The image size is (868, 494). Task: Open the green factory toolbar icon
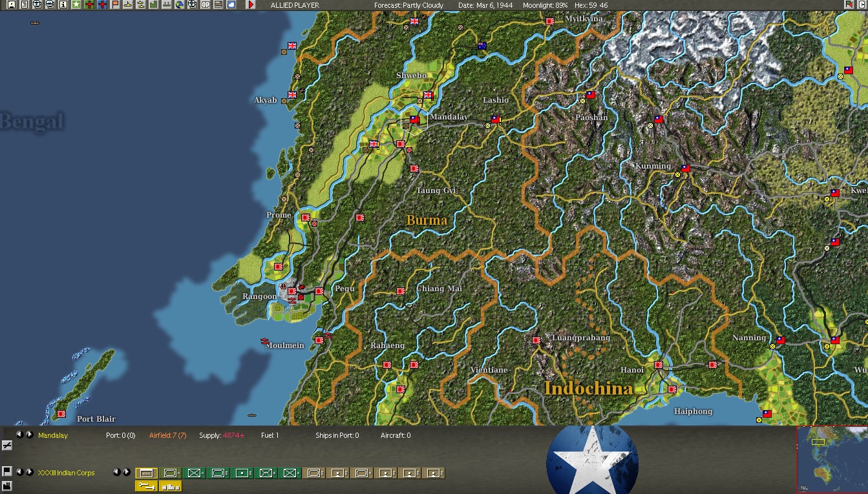point(153,5)
